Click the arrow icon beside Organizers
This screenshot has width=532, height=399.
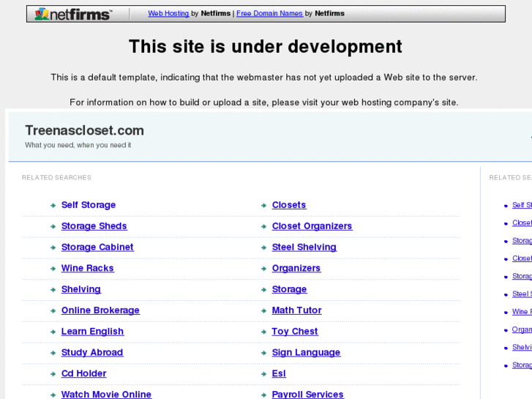[263, 269]
